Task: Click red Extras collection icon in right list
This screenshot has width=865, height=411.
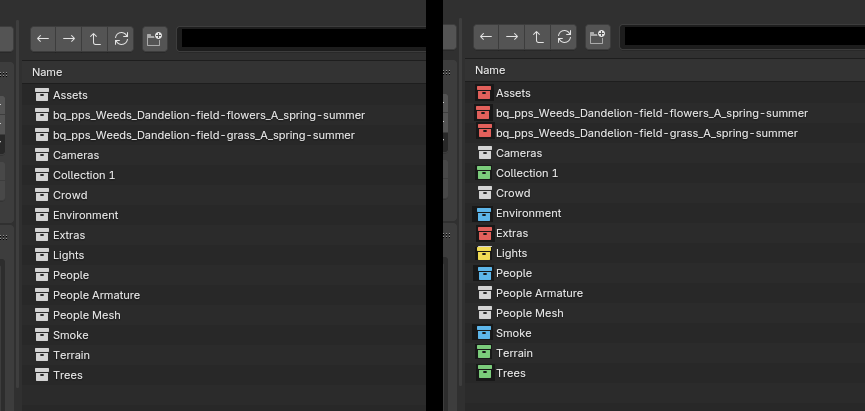Action: pos(484,233)
